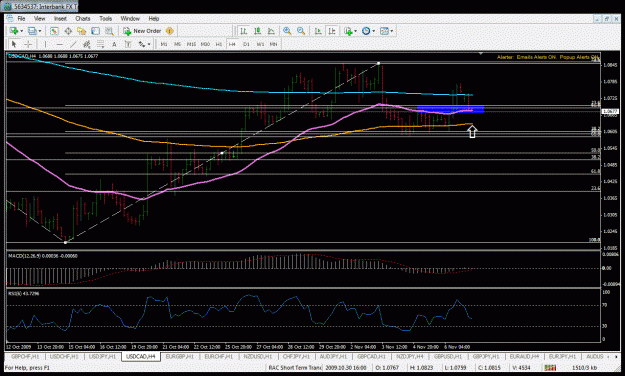Open the Window menu
625x376 pixels.
[130, 18]
